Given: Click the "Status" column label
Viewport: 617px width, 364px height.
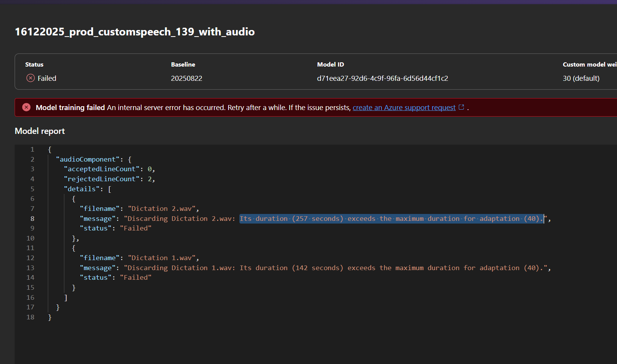Looking at the screenshot, I should tap(34, 65).
